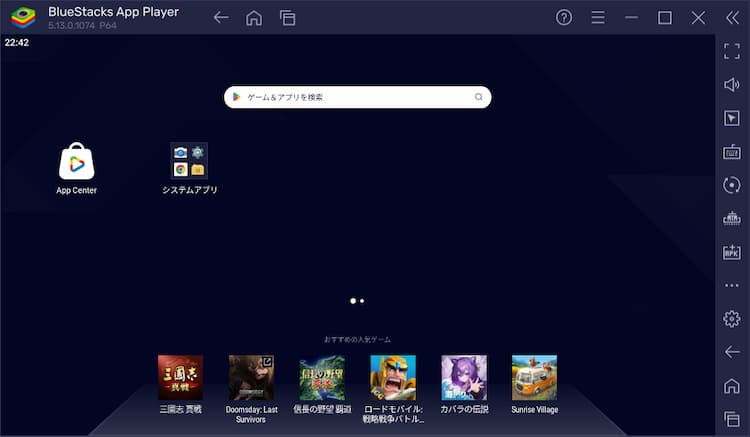The image size is (750, 437).
Task: Toggle cursor lock in the sidebar
Action: [x=732, y=118]
